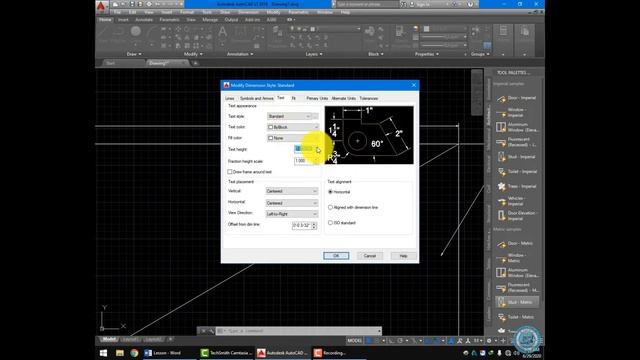Click Fraction height scale field
This screenshot has width=640, height=360.
(x=305, y=161)
